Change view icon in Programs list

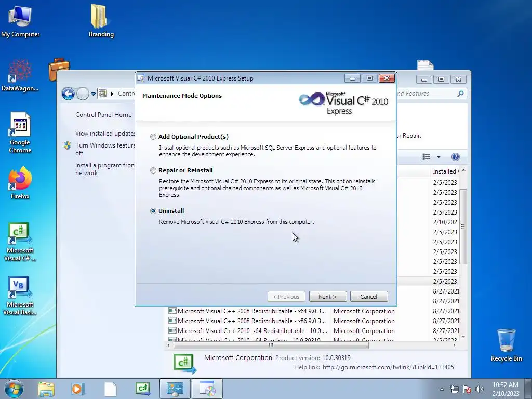pyautogui.click(x=427, y=157)
